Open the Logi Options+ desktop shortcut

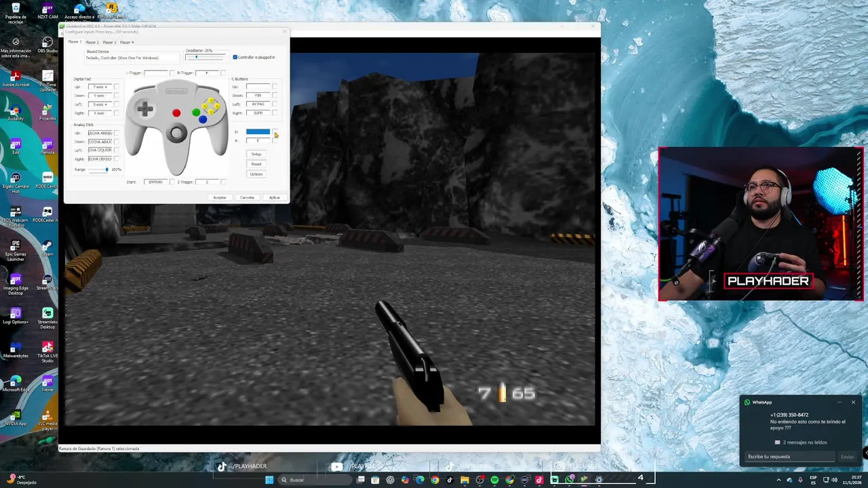(16, 315)
